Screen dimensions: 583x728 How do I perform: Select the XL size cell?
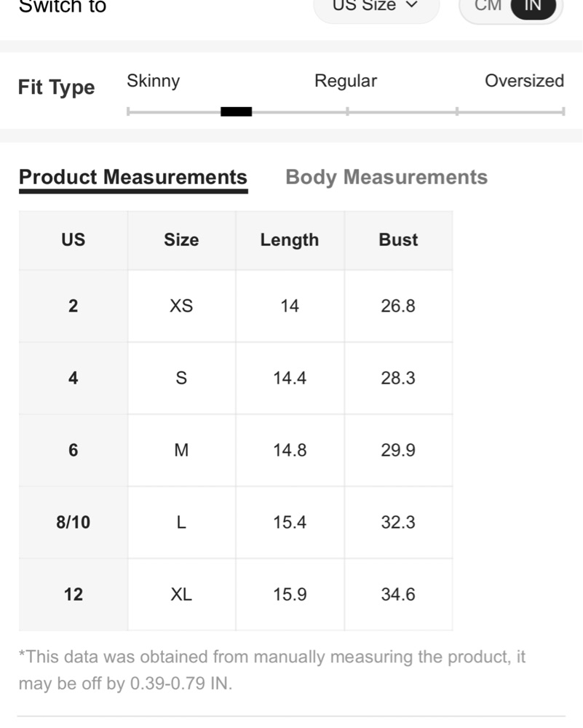click(181, 594)
